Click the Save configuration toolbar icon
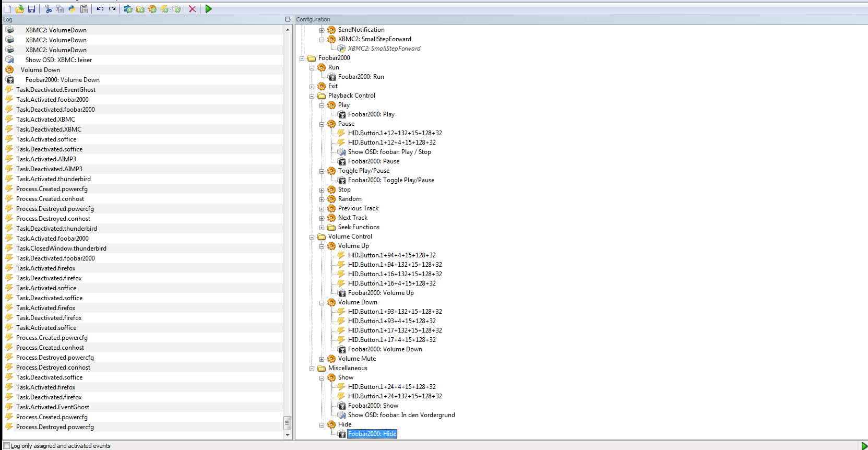Image resolution: width=868 pixels, height=450 pixels. tap(31, 9)
